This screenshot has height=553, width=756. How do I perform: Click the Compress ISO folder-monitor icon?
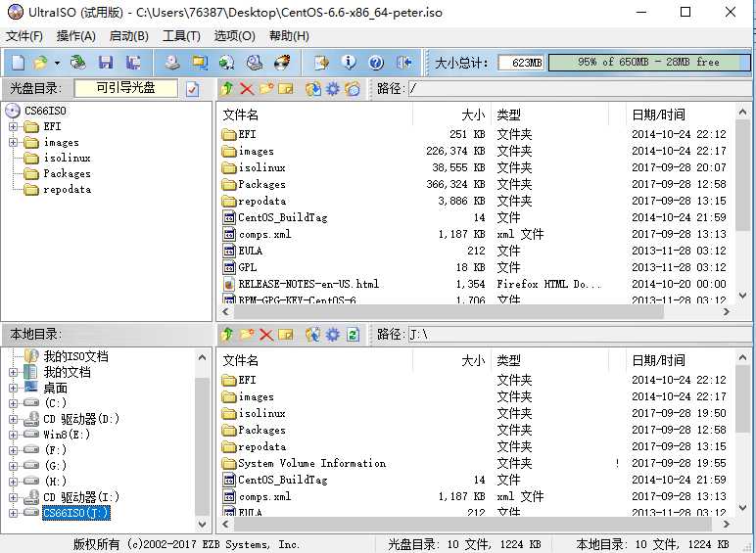point(199,63)
